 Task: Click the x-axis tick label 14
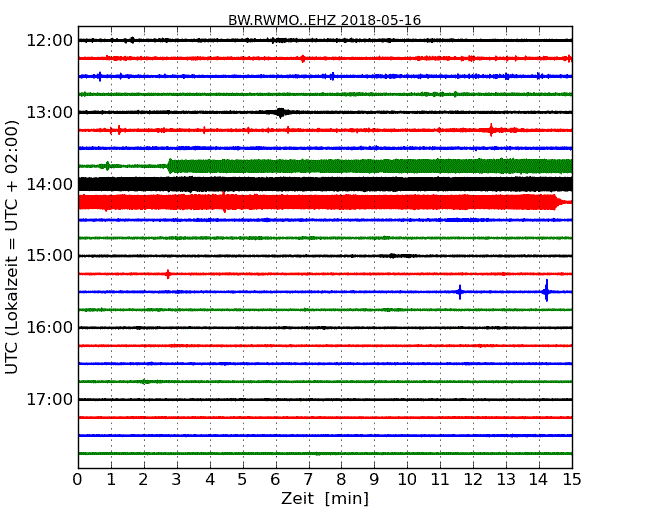click(539, 479)
